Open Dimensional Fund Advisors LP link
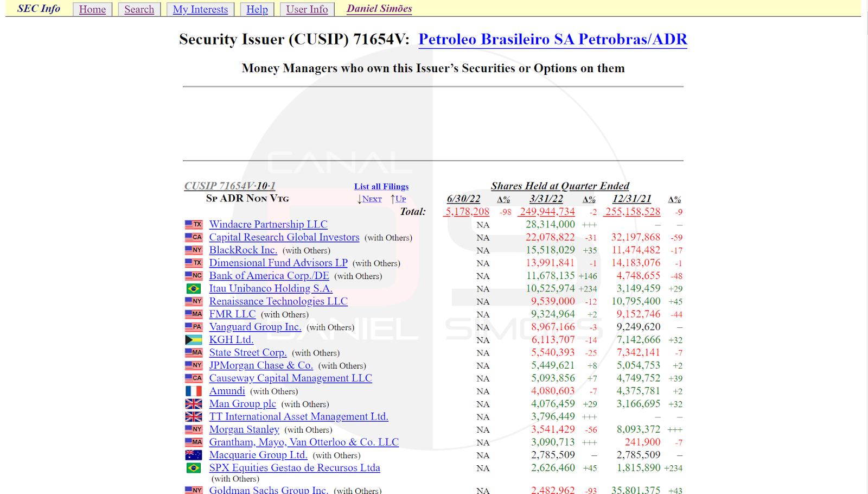Screen dimensions: 868x494 pos(278,263)
